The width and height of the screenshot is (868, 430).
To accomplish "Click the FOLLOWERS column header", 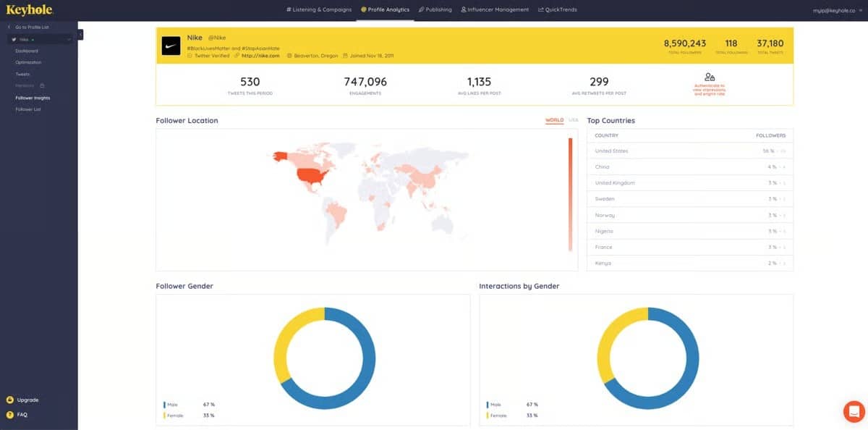I will pos(771,135).
